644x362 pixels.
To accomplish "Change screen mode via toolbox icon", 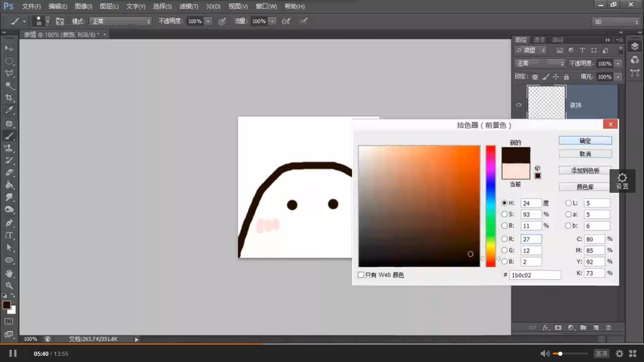I will 9,334.
